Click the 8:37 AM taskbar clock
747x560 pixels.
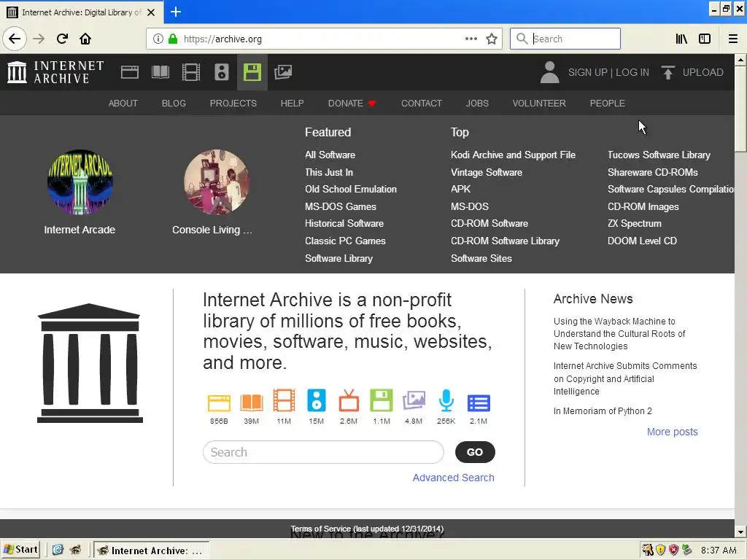719,551
